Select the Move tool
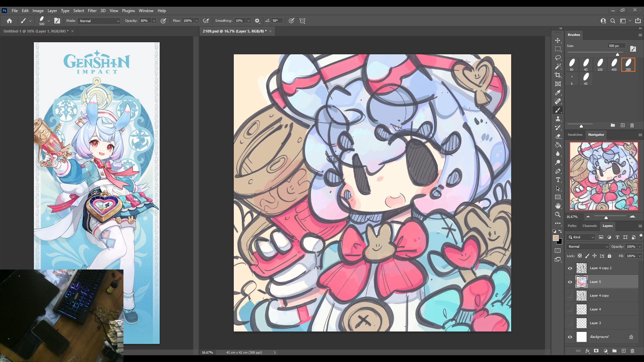Screen dimensions: 644x362 point(558,40)
